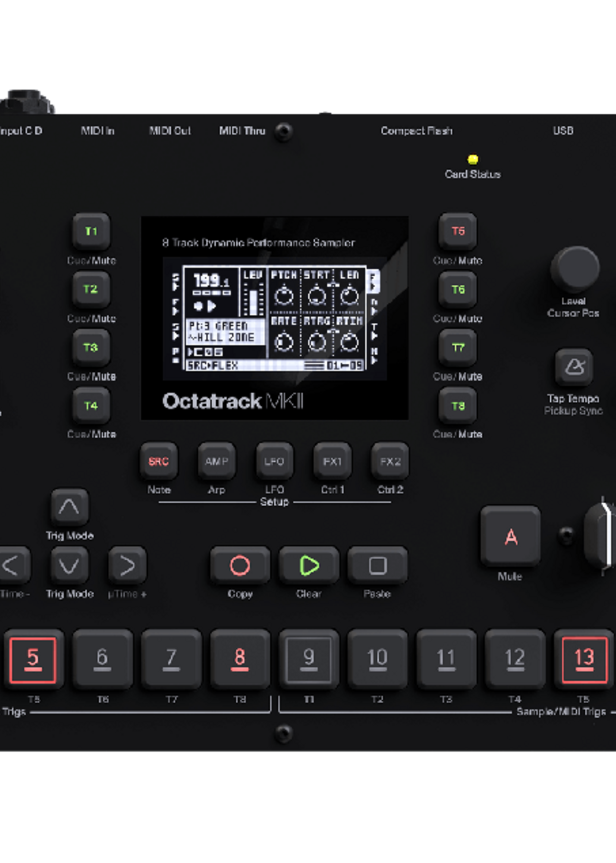Toggle trig key 12

tap(515, 659)
